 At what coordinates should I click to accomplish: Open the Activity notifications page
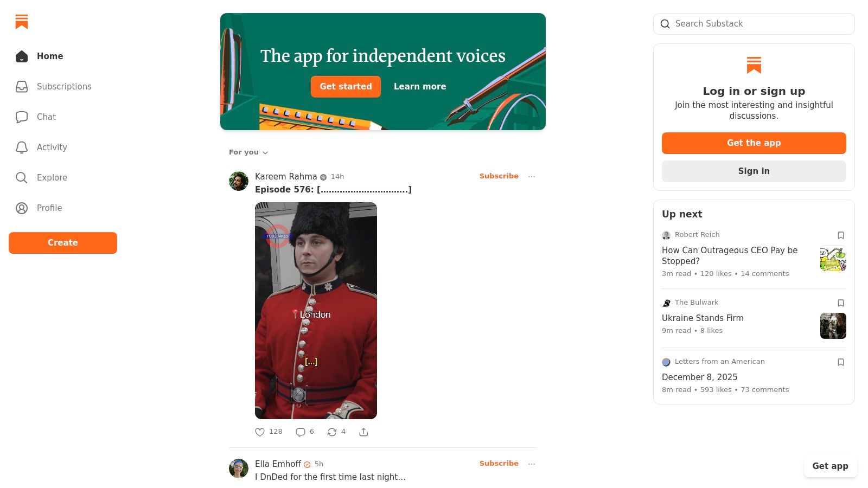coord(52,147)
